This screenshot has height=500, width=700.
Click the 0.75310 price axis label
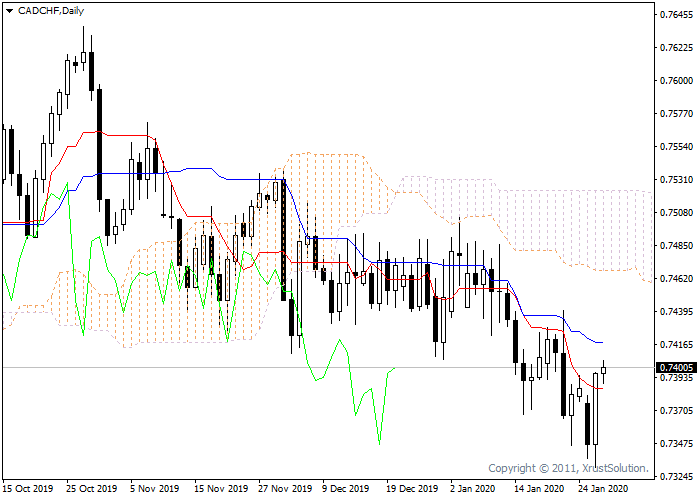[x=676, y=180]
